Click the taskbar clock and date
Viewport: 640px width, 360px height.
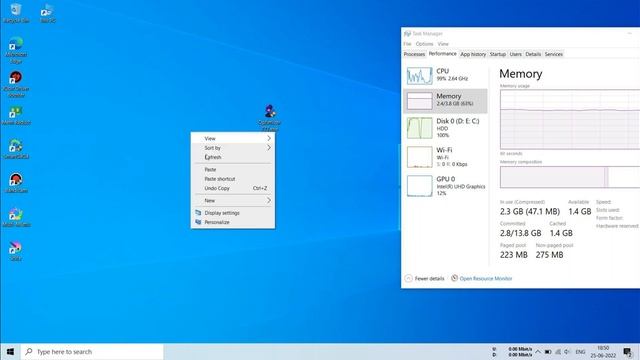pyautogui.click(x=603, y=352)
